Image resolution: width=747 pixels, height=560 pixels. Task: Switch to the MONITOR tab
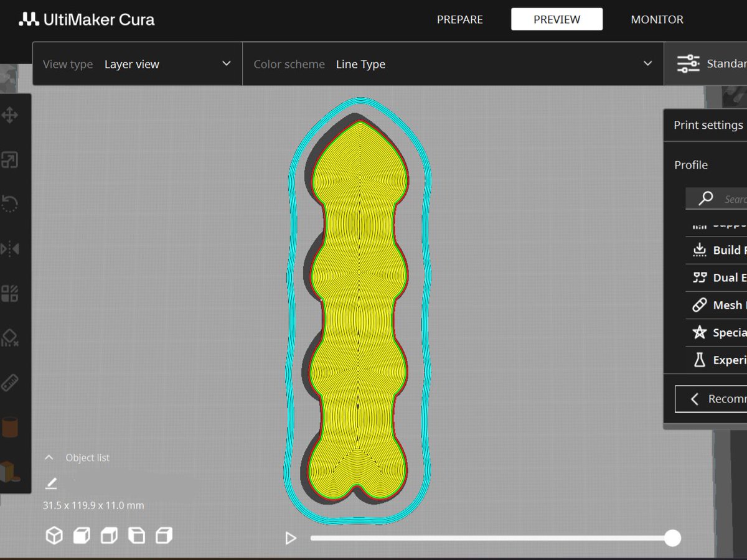point(657,19)
